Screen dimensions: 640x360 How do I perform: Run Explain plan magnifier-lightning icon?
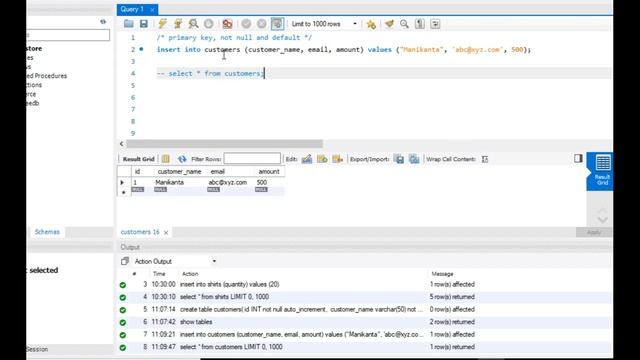(193, 24)
